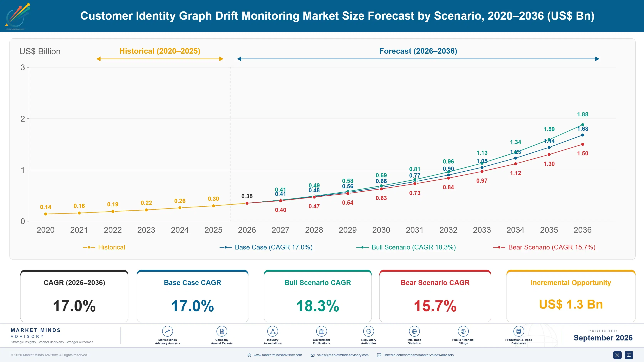
Task: Click the Historical (2020–2025) heading
Action: pos(160,51)
